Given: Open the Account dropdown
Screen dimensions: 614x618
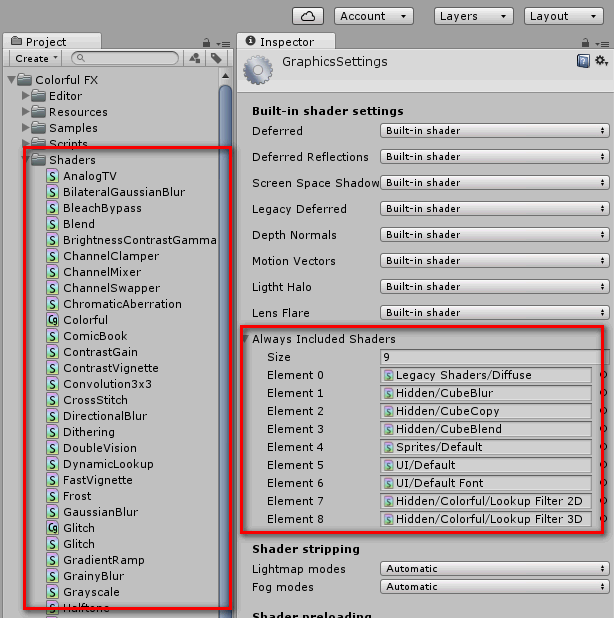Looking at the screenshot, I should [373, 16].
